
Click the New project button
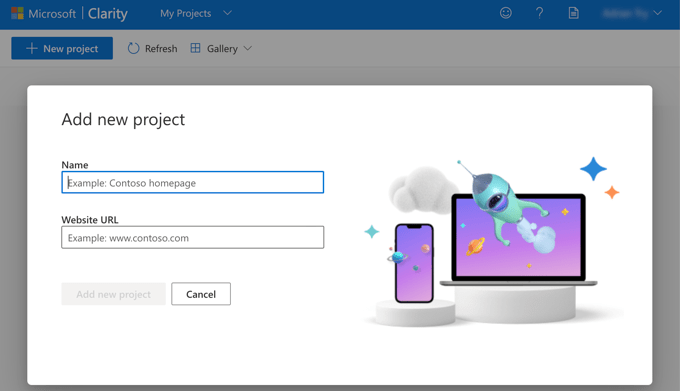point(62,48)
